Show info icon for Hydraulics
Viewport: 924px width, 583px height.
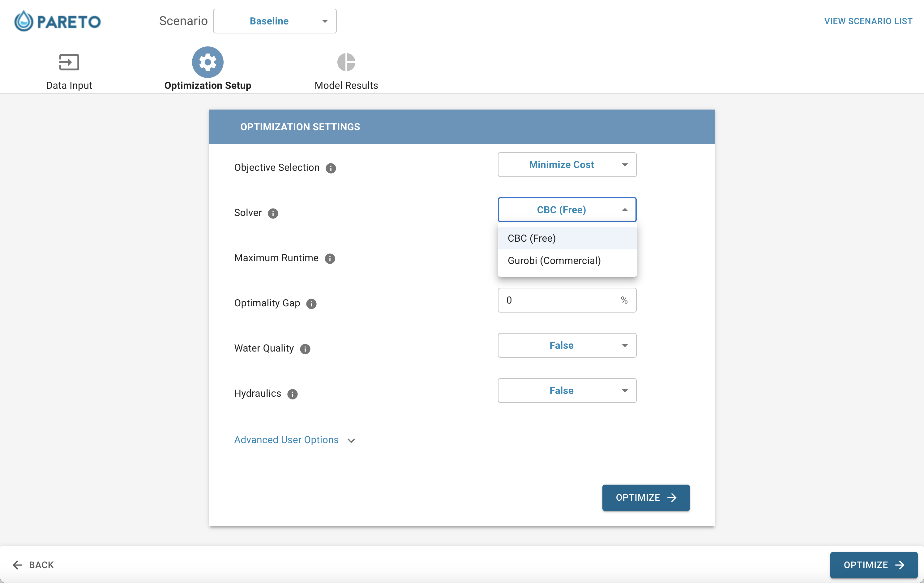tap(293, 394)
